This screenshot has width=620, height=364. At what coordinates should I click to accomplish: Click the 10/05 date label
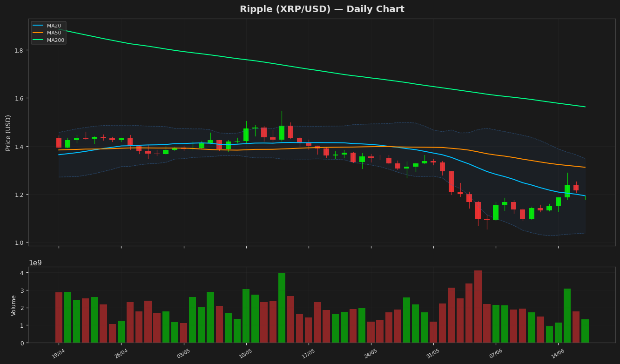[246, 354]
